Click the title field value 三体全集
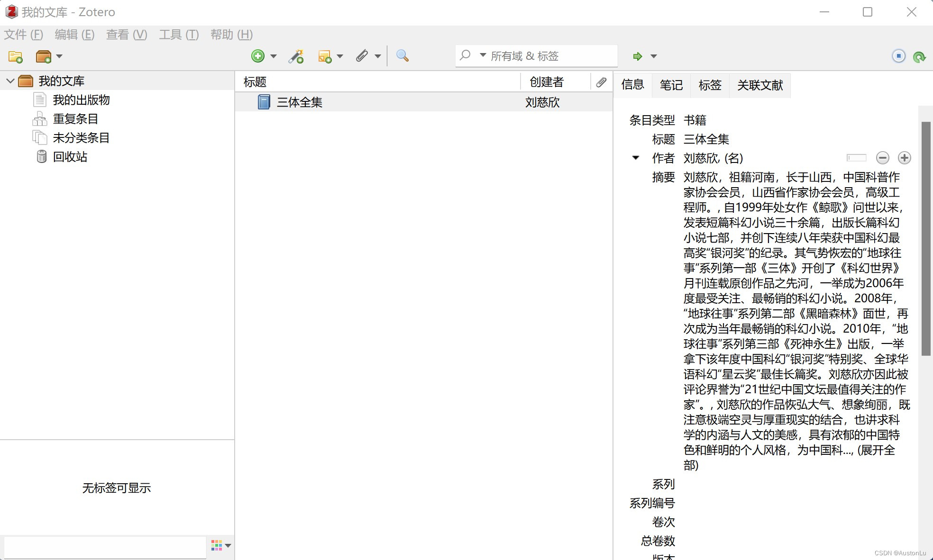The height and width of the screenshot is (560, 933). [706, 139]
